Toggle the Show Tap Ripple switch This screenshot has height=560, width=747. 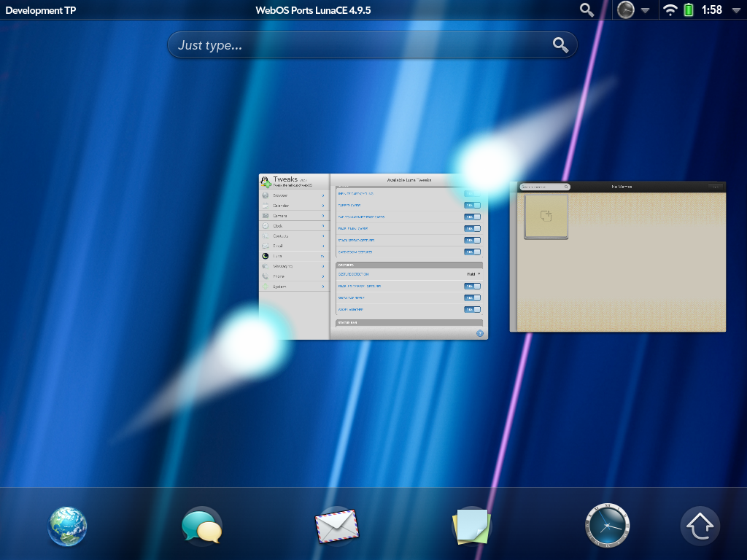(x=473, y=298)
